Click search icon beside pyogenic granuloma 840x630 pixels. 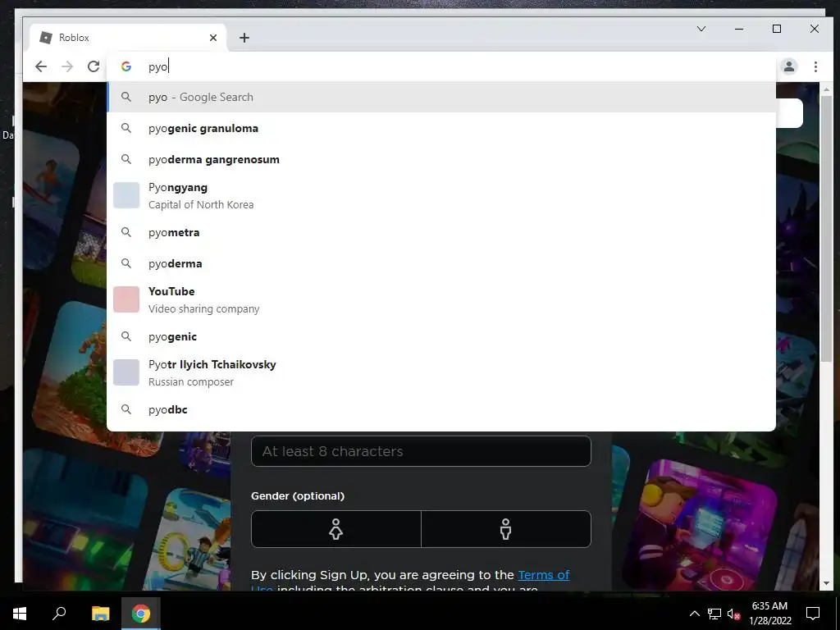[126, 128]
